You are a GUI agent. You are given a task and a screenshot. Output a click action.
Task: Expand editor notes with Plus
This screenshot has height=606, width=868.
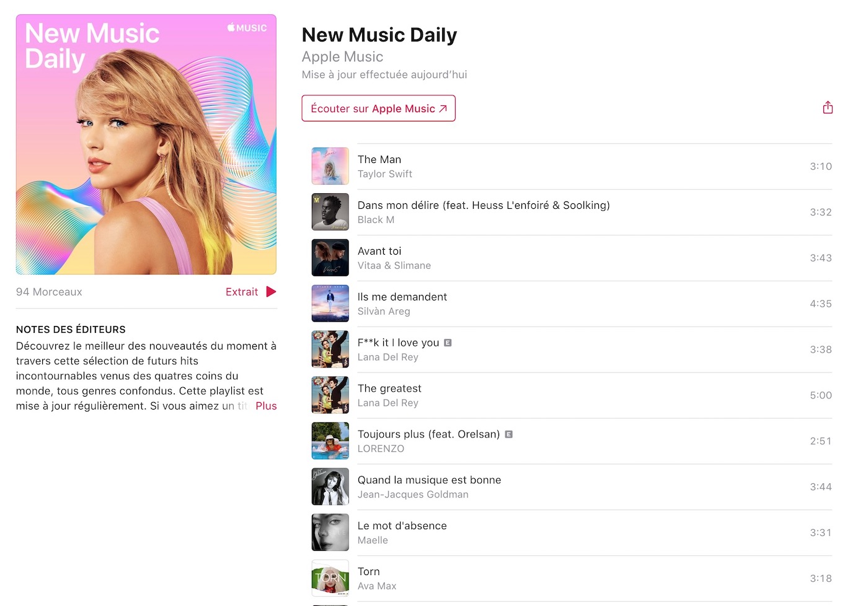[x=266, y=406]
